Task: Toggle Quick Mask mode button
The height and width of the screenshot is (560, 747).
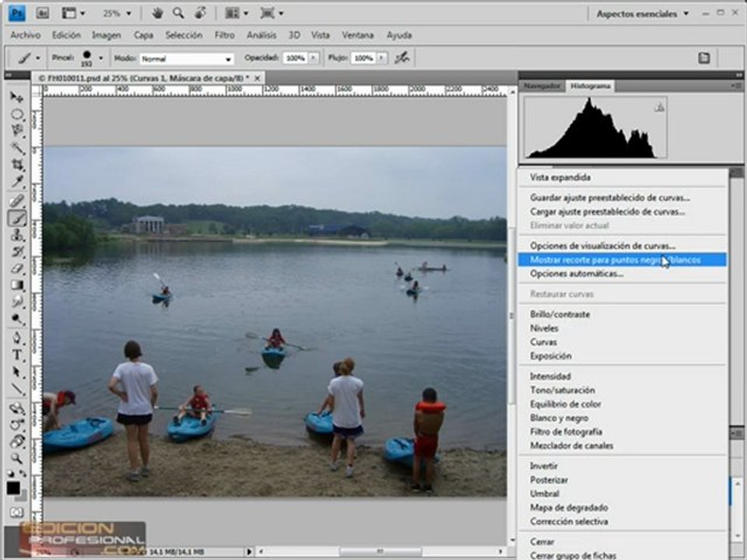Action: 16,513
